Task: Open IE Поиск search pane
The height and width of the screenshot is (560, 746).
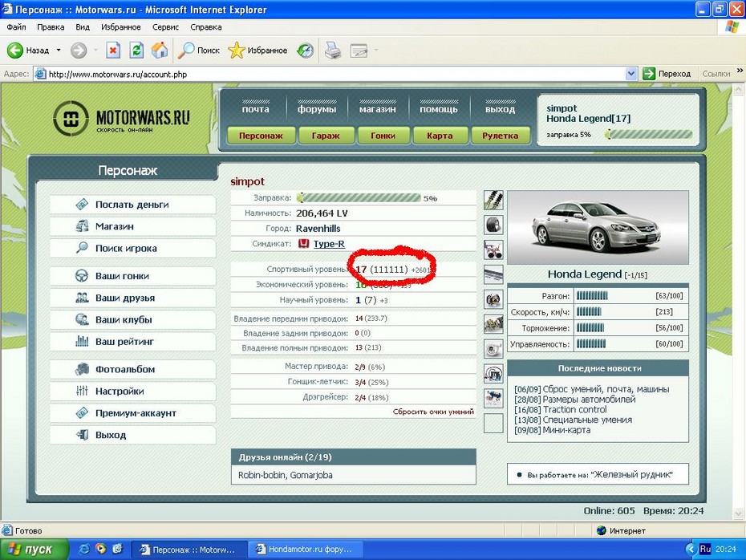Action: coord(199,50)
